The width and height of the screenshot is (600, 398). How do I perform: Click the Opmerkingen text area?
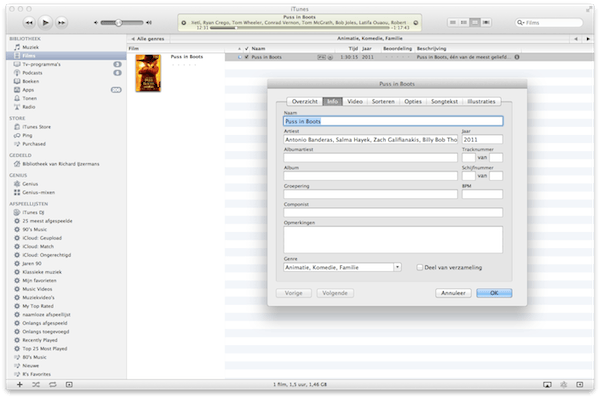(x=393, y=240)
